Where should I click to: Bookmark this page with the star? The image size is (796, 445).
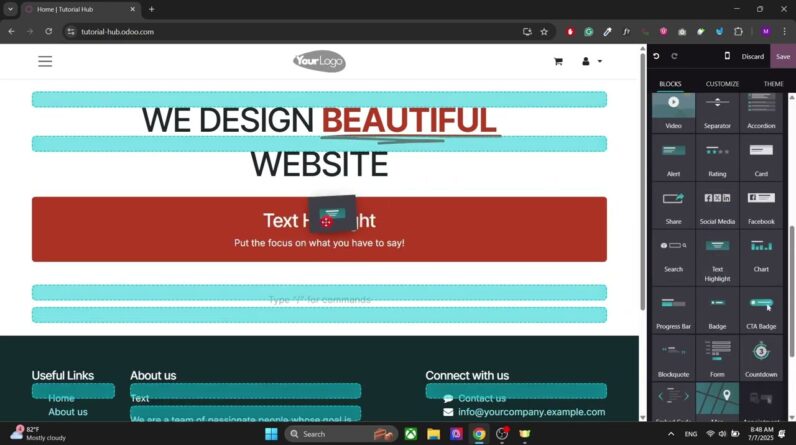click(544, 31)
